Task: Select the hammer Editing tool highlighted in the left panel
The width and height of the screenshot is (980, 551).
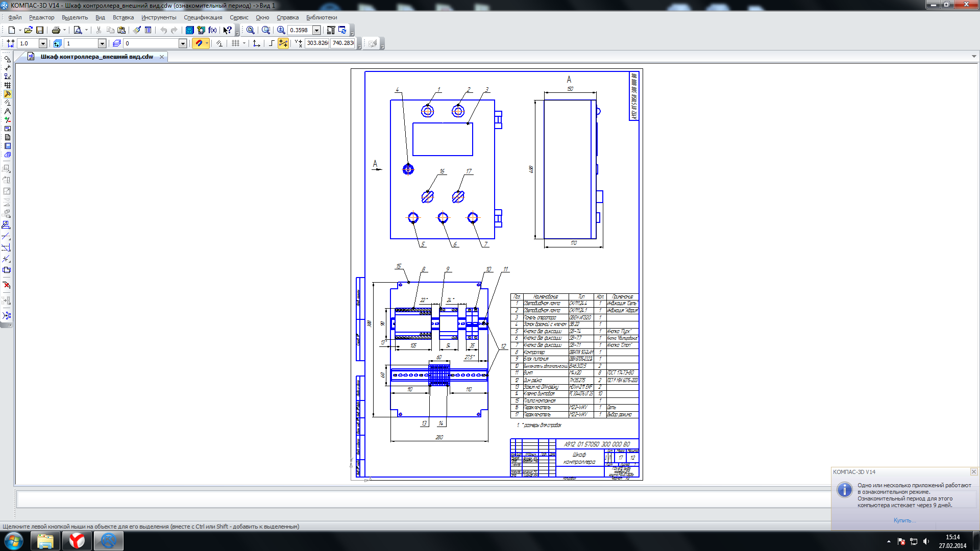Action: pyautogui.click(x=7, y=94)
